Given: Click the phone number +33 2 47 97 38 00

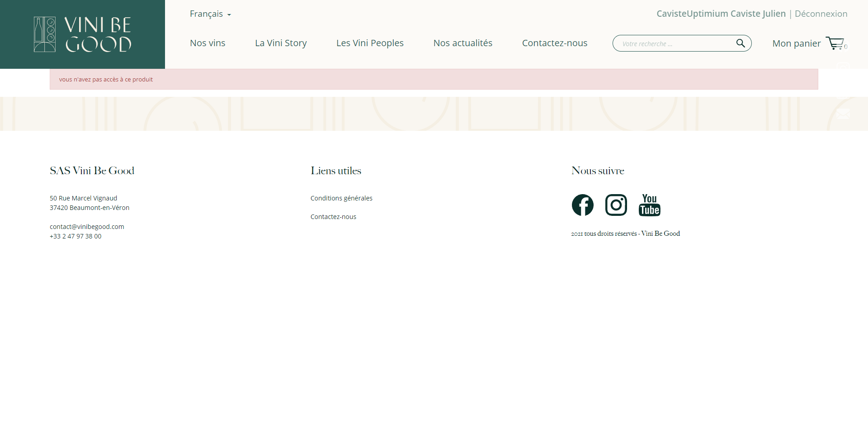Looking at the screenshot, I should [75, 236].
